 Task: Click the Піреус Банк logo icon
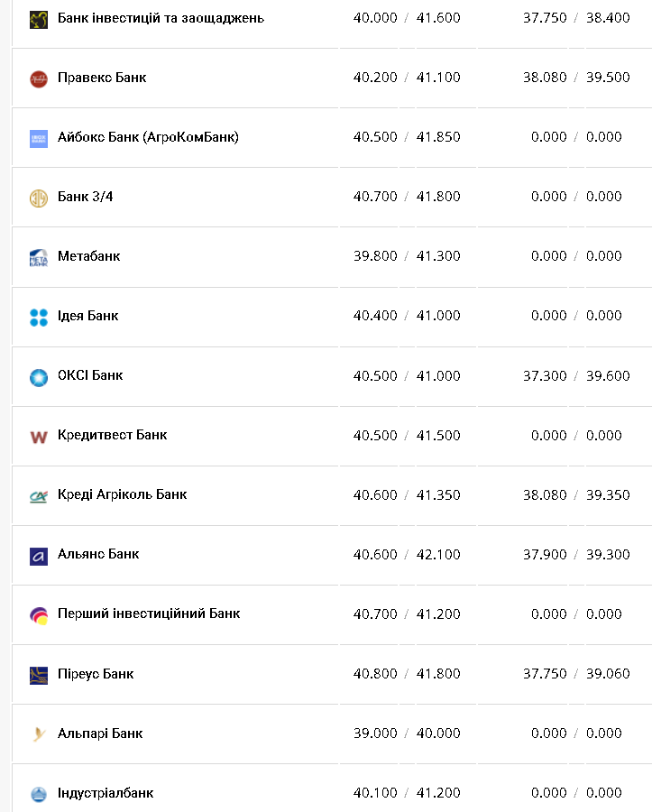pos(38,674)
